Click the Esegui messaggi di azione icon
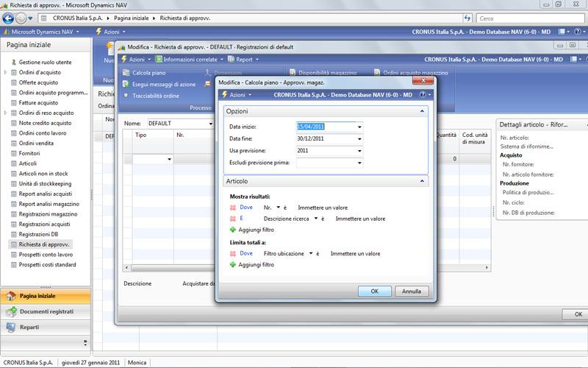Screen dimensions: 588x368 (x=126, y=85)
